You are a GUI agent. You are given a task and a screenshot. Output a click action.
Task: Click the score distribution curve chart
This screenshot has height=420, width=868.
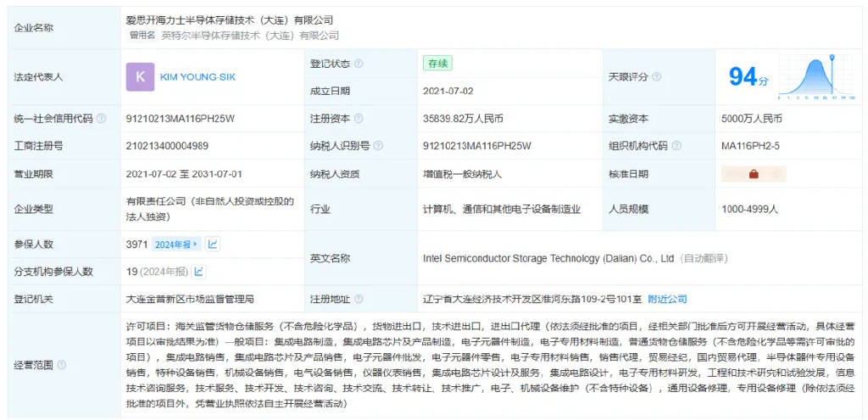815,76
